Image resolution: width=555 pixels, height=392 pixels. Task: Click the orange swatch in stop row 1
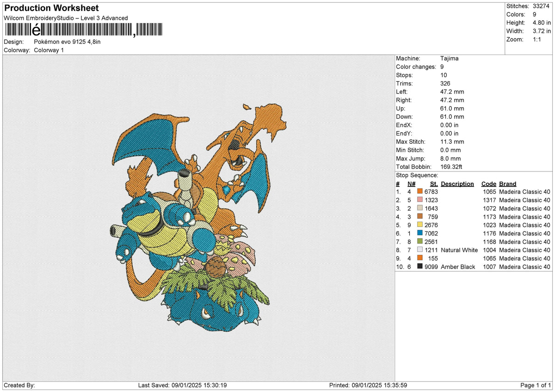pyautogui.click(x=420, y=191)
